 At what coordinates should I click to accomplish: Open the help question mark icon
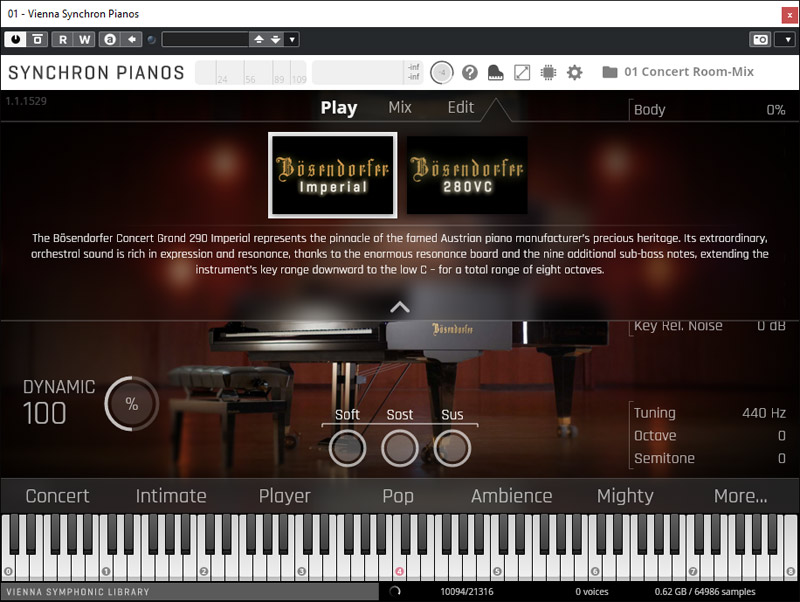(470, 72)
